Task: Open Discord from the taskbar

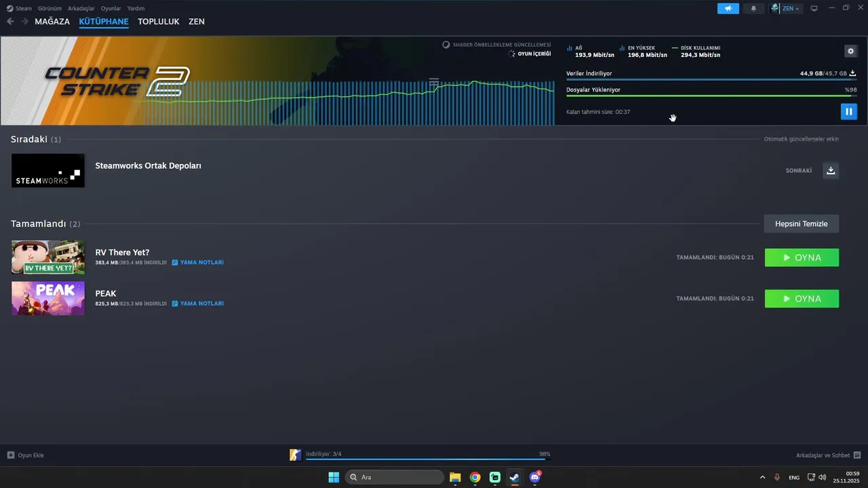Action: 535,477
